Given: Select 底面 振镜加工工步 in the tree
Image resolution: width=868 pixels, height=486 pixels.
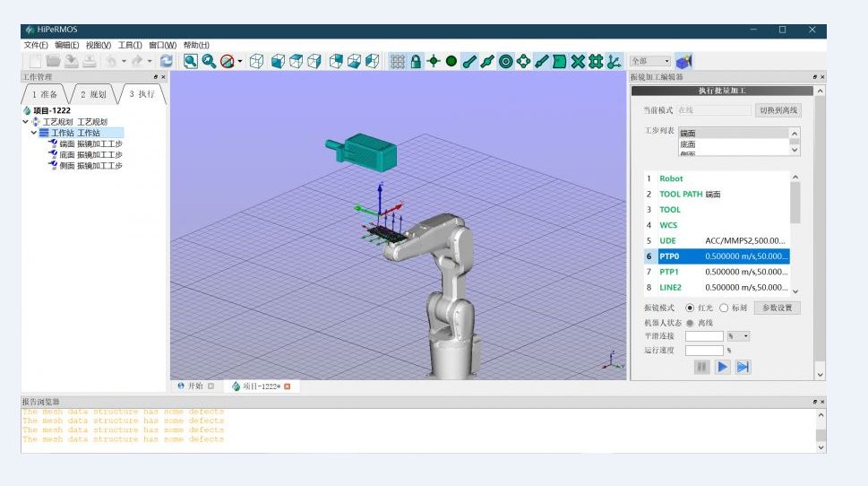Looking at the screenshot, I should point(90,154).
